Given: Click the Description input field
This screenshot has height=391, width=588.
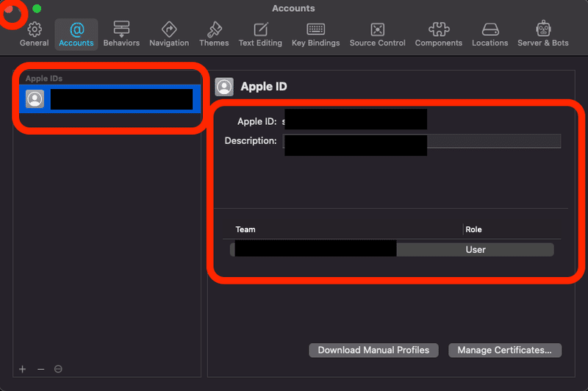Looking at the screenshot, I should tap(422, 141).
